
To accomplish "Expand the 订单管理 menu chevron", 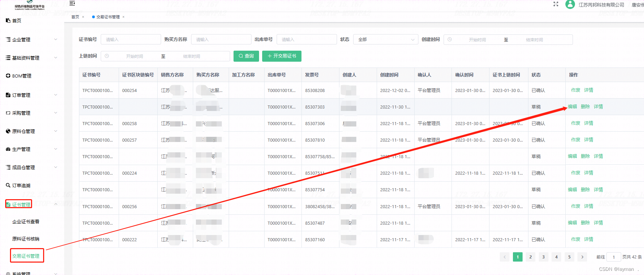I will point(56,95).
